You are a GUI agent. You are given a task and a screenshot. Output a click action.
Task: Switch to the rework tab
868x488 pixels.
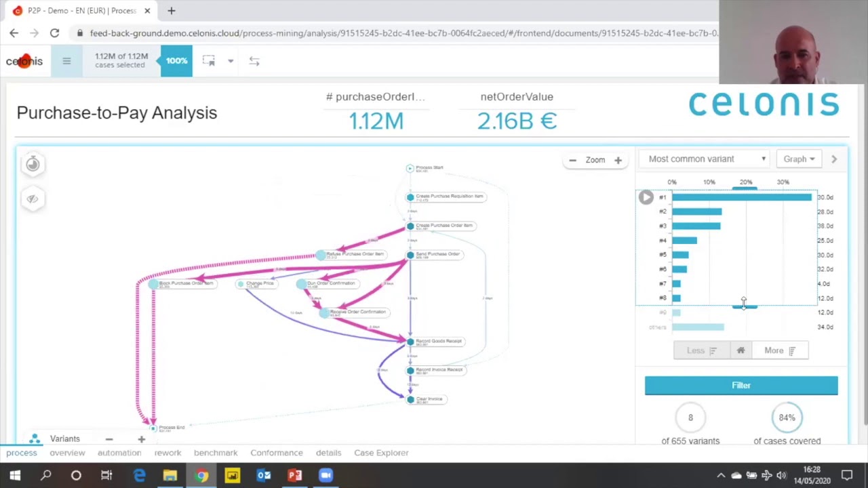167,453
